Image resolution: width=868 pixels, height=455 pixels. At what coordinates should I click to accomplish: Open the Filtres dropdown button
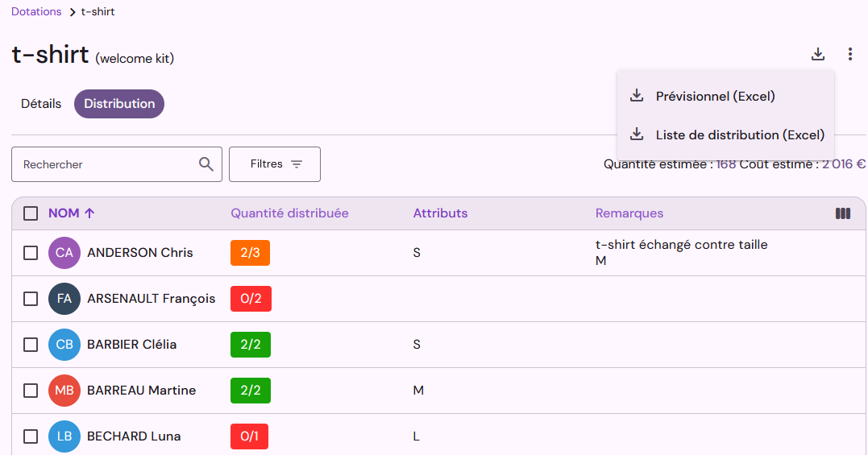click(x=275, y=164)
